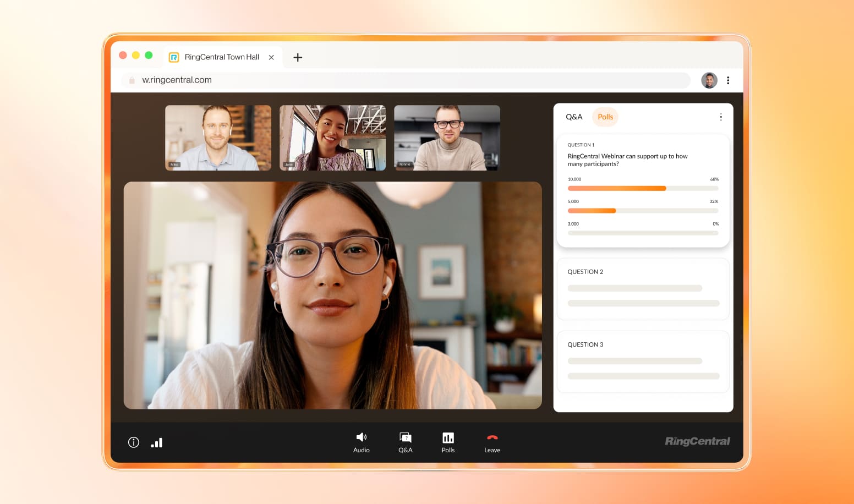Click the info icon in bottom bar

click(x=134, y=442)
